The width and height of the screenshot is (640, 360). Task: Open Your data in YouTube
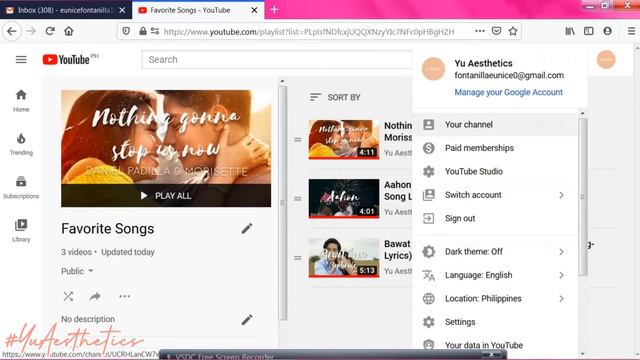495,345
